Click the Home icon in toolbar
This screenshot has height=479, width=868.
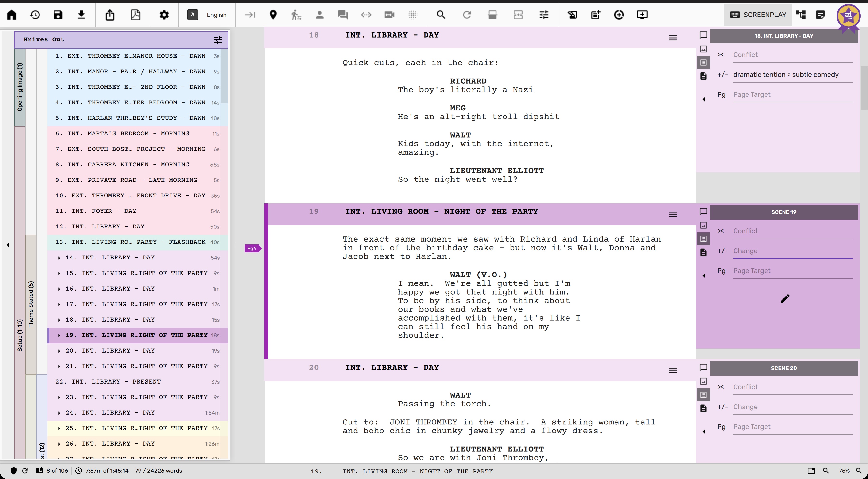12,15
